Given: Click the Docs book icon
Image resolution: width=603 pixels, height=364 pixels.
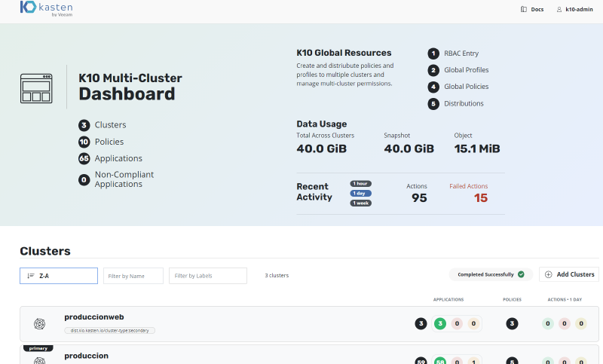Looking at the screenshot, I should (524, 9).
